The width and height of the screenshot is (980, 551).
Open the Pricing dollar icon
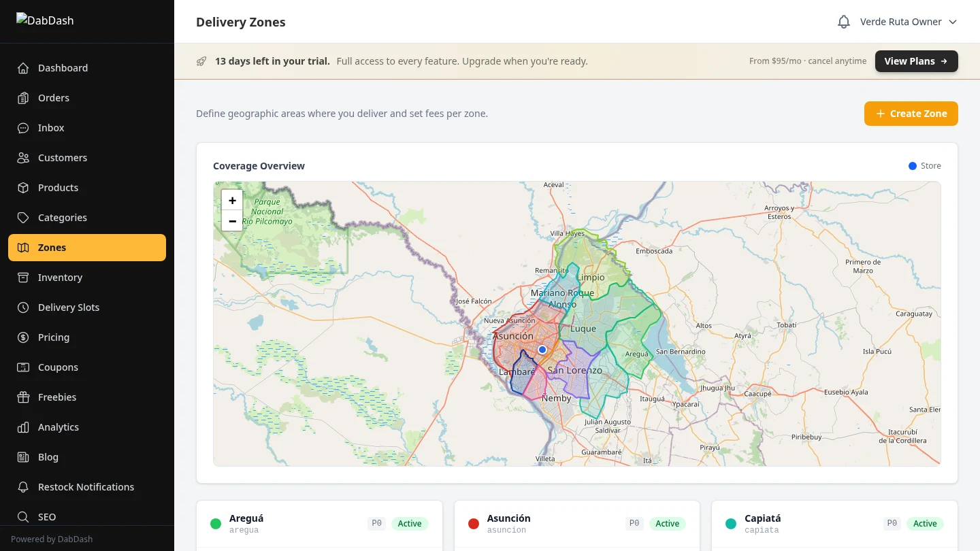point(24,337)
